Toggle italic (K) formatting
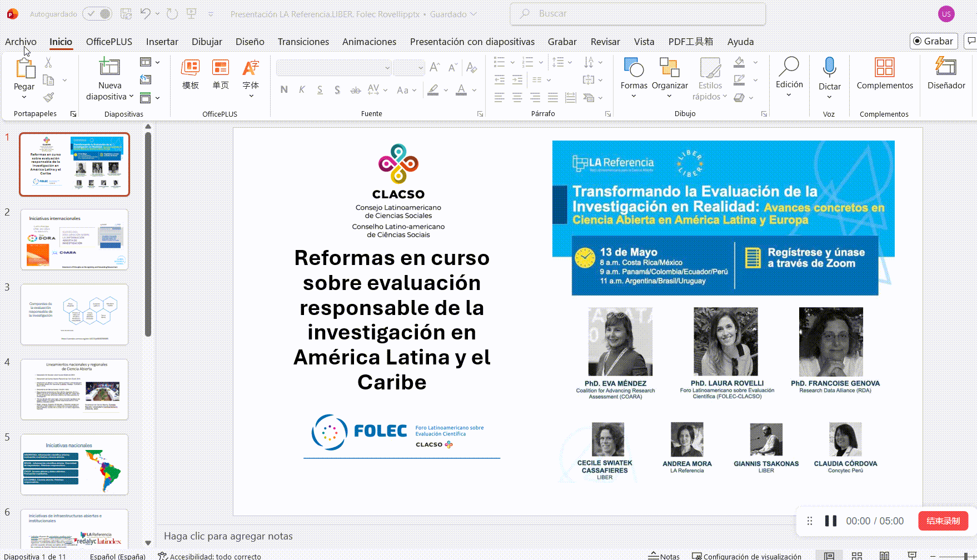This screenshot has height=560, width=977. 302,89
